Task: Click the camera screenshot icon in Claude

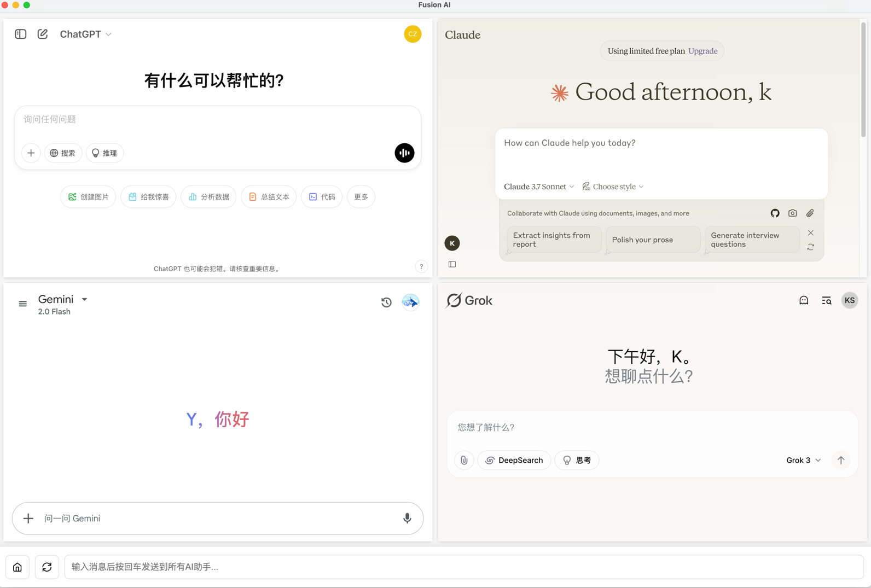Action: pos(793,213)
